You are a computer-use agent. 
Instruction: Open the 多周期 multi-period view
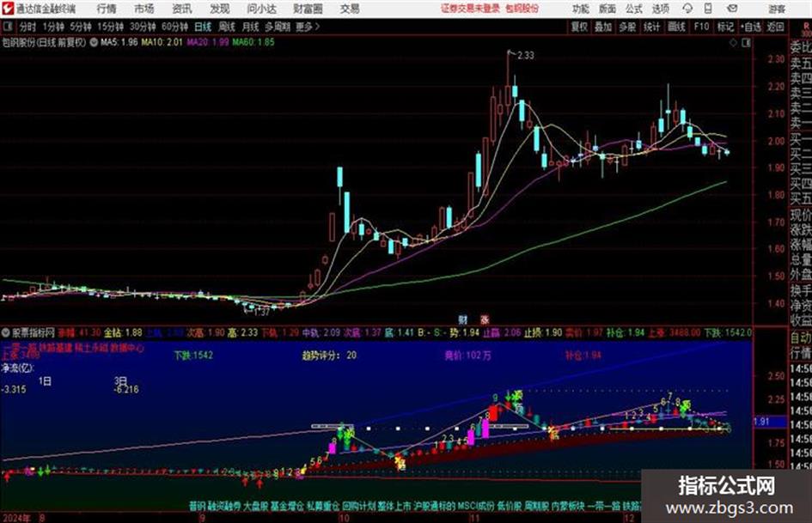point(278,27)
